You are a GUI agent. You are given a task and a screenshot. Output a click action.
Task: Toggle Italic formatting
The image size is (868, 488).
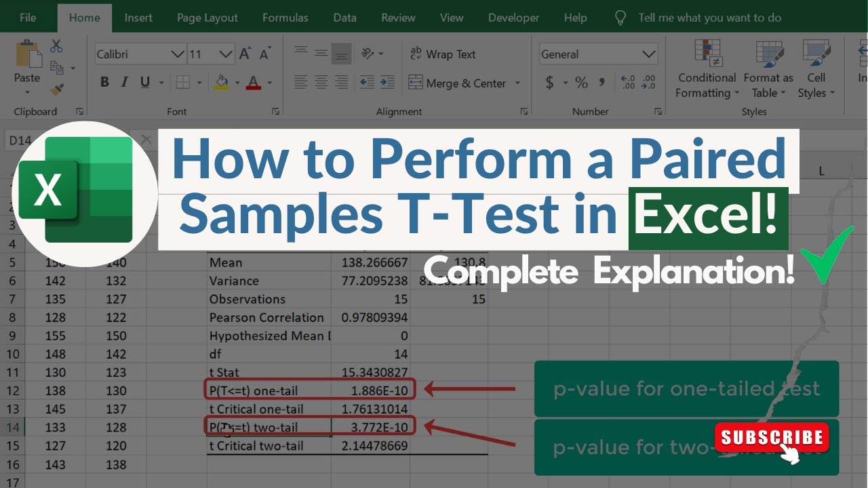(x=125, y=83)
